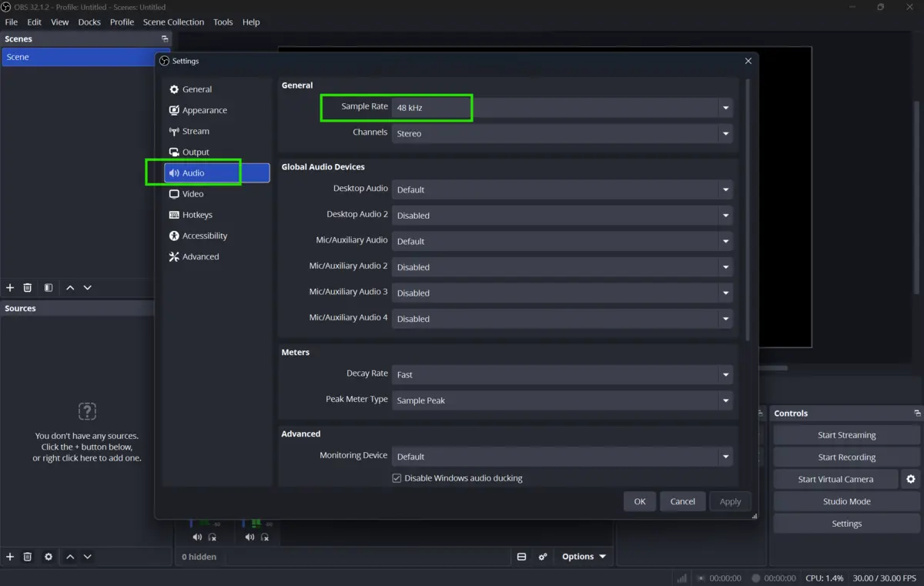
Task: Open the File menu
Action: point(12,22)
